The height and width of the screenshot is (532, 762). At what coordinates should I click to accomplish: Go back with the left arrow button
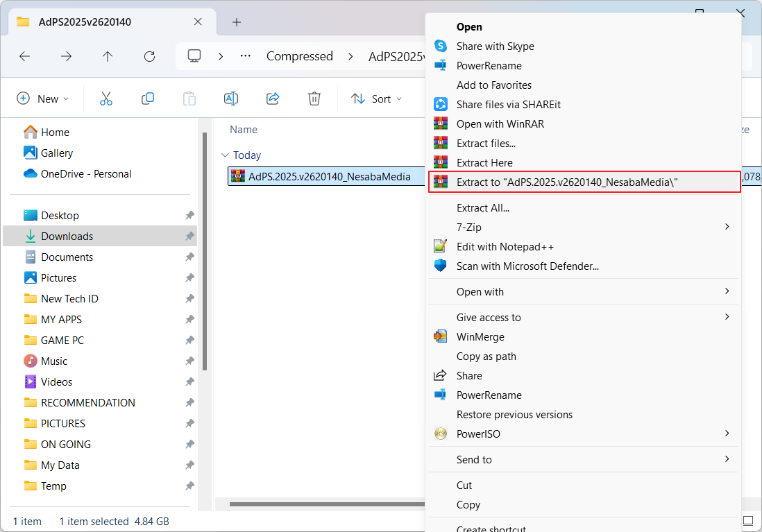coord(25,56)
